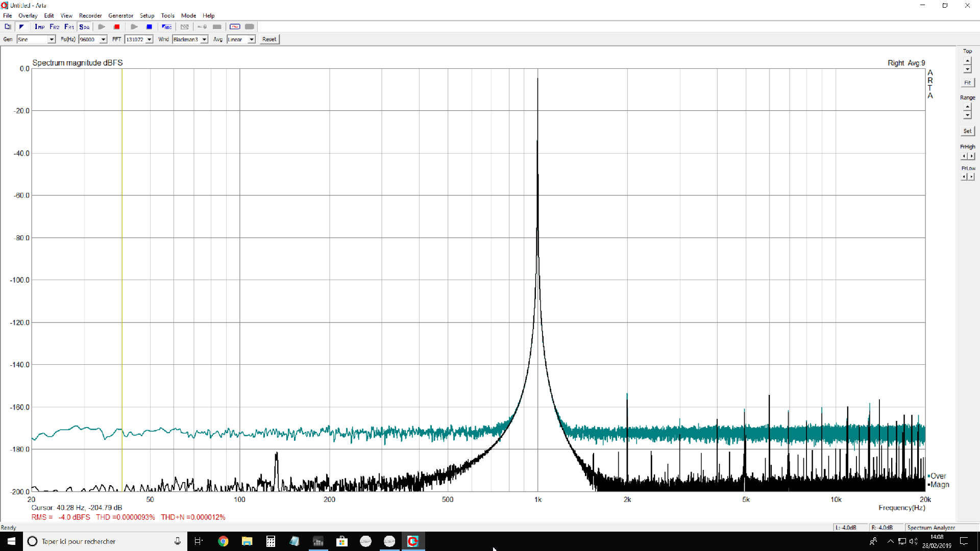Move FrLow limit right
This screenshot has width=980, height=551.
point(971,177)
